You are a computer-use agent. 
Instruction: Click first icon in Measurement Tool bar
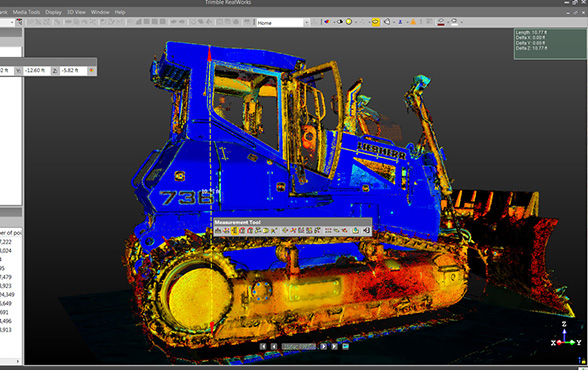218,231
